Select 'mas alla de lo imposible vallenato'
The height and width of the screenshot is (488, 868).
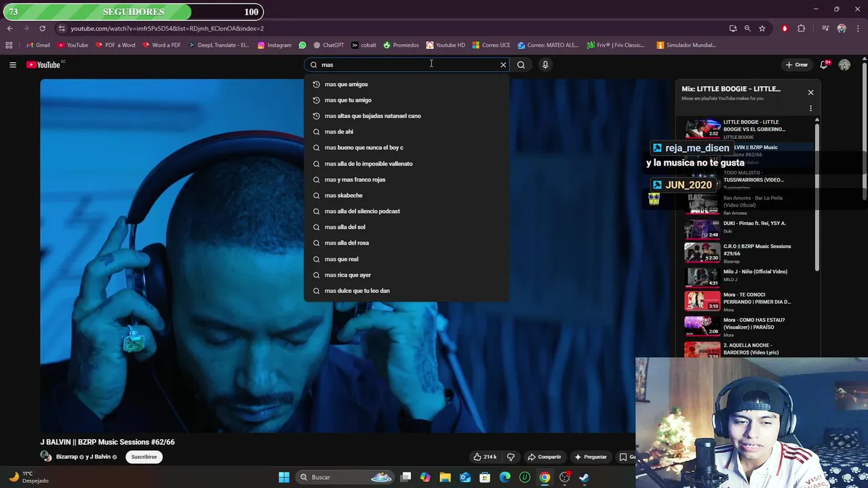[407, 163]
